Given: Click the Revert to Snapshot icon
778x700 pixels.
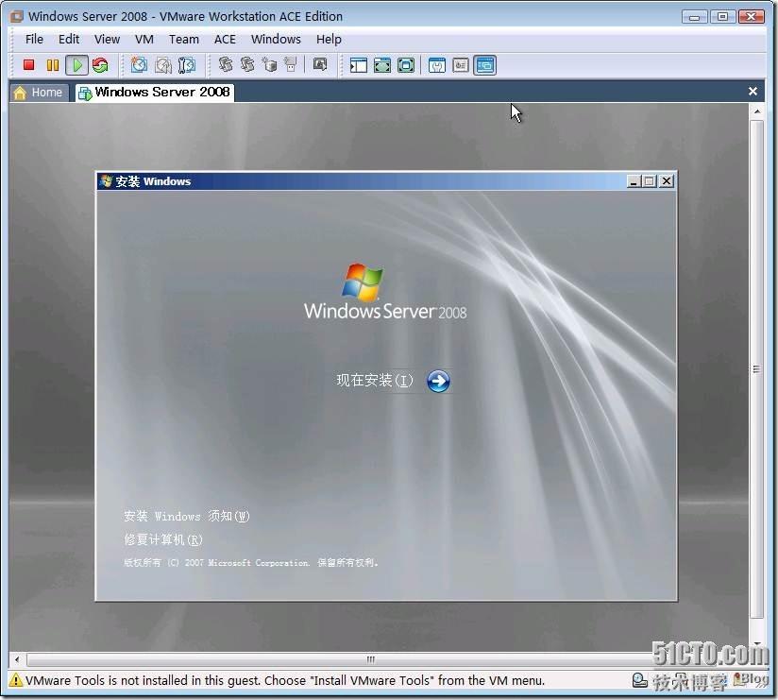Looking at the screenshot, I should (162, 65).
